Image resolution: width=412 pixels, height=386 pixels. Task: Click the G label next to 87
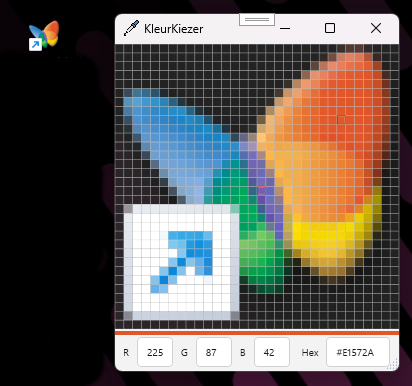[184, 353]
